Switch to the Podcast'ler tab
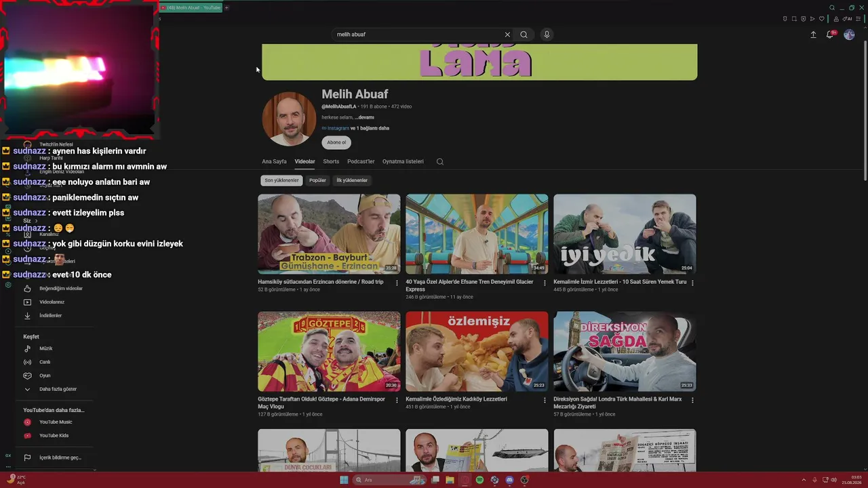This screenshot has height=488, width=868. pos(361,162)
